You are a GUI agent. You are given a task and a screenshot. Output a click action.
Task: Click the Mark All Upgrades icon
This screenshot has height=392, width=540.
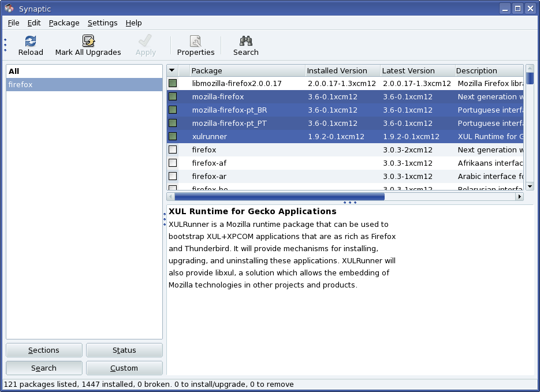[88, 41]
